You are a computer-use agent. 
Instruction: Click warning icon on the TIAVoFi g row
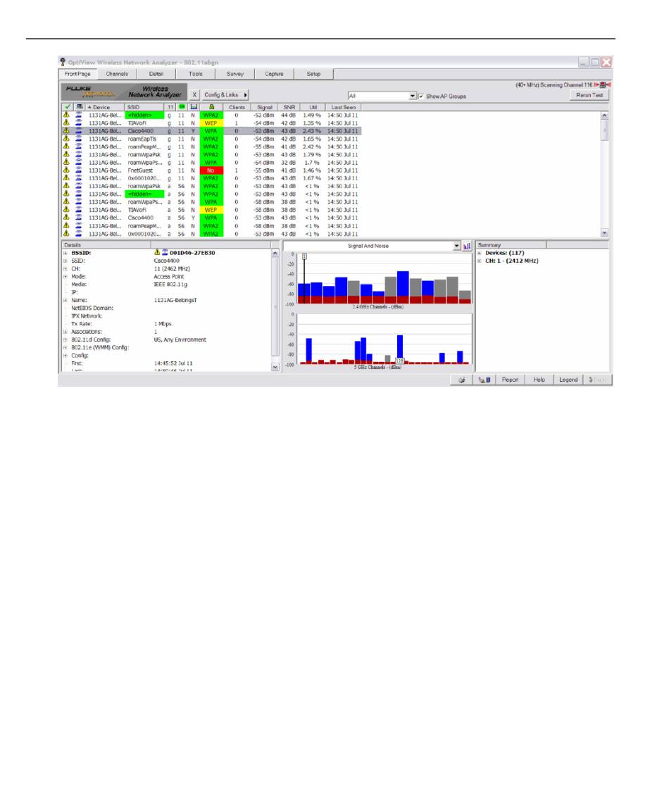tap(66, 123)
